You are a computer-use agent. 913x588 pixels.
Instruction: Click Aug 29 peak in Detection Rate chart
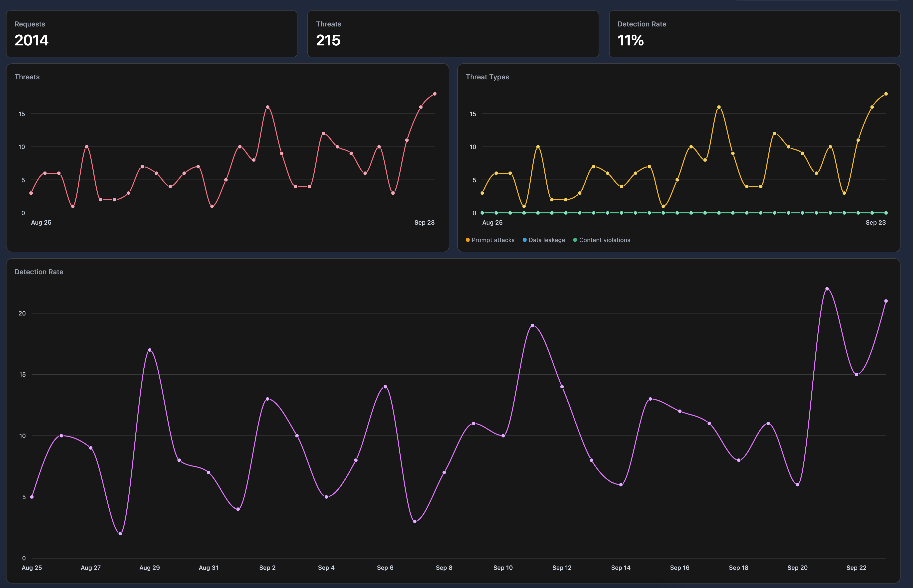[x=150, y=350]
